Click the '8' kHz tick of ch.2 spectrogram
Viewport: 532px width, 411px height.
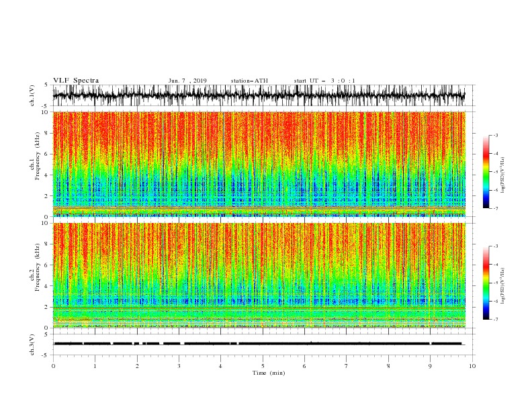point(46,244)
